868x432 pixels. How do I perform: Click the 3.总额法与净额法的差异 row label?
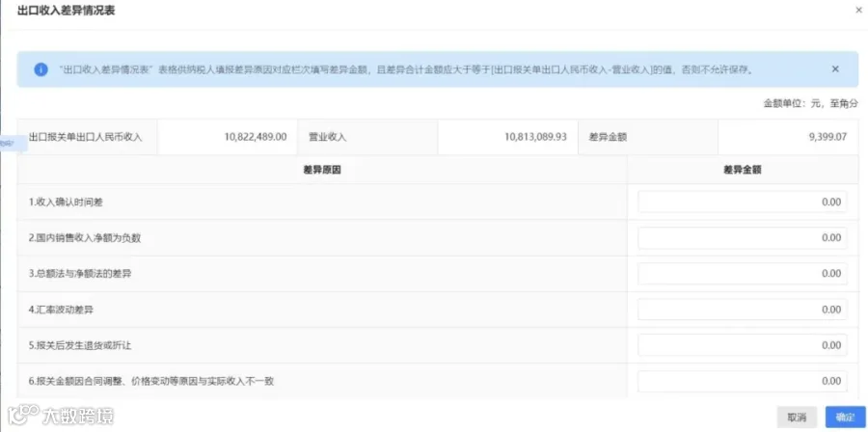pyautogui.click(x=80, y=274)
